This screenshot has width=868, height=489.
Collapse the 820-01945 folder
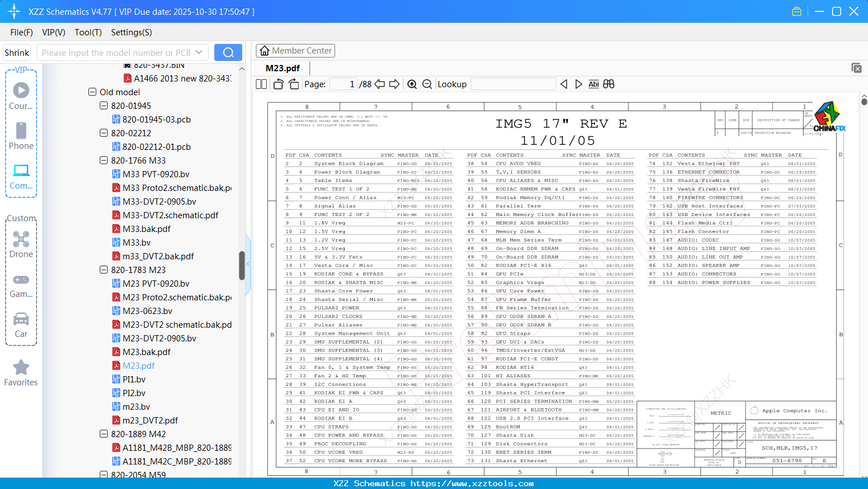104,105
